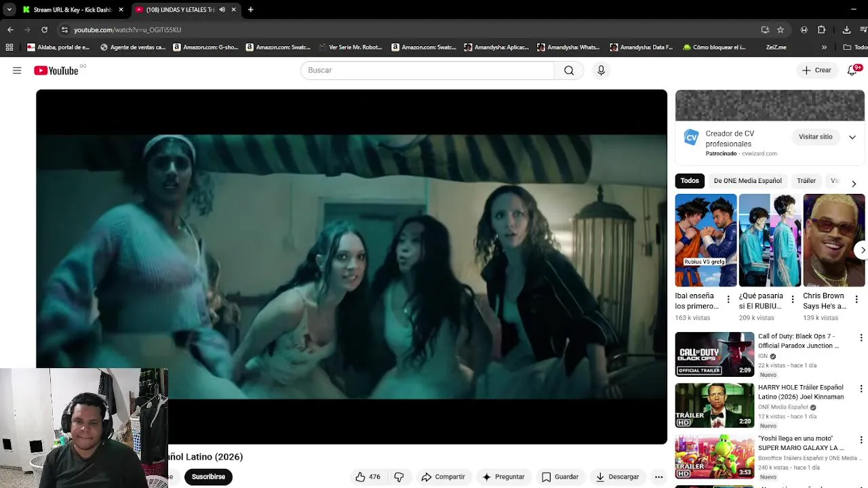Open the ONE Media Español channel name
Viewport: 868px width, 488px height.
click(783, 407)
